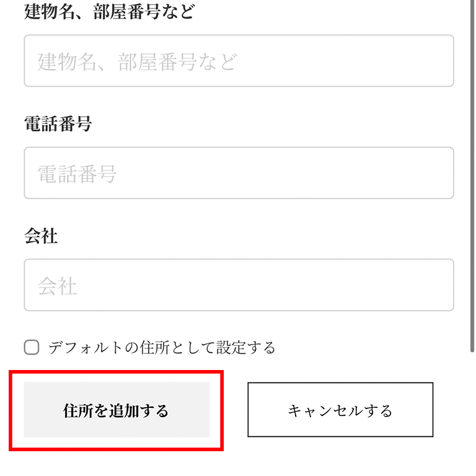Click the bold 会社 field label
476x476 pixels.
coord(41,236)
